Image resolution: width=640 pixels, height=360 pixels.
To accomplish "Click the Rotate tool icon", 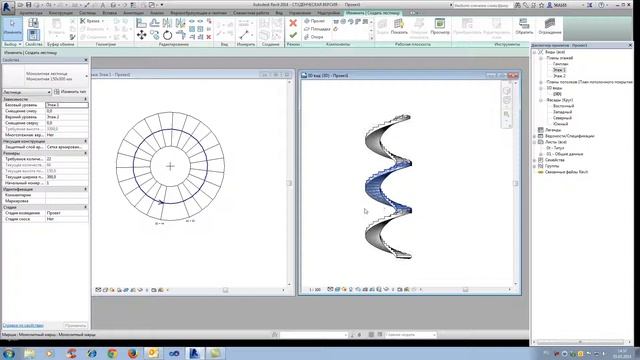I will [x=167, y=35].
